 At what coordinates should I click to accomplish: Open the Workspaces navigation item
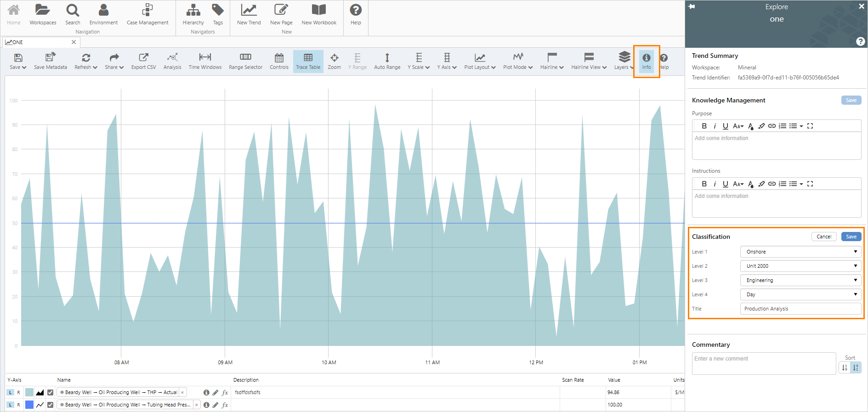(x=43, y=14)
